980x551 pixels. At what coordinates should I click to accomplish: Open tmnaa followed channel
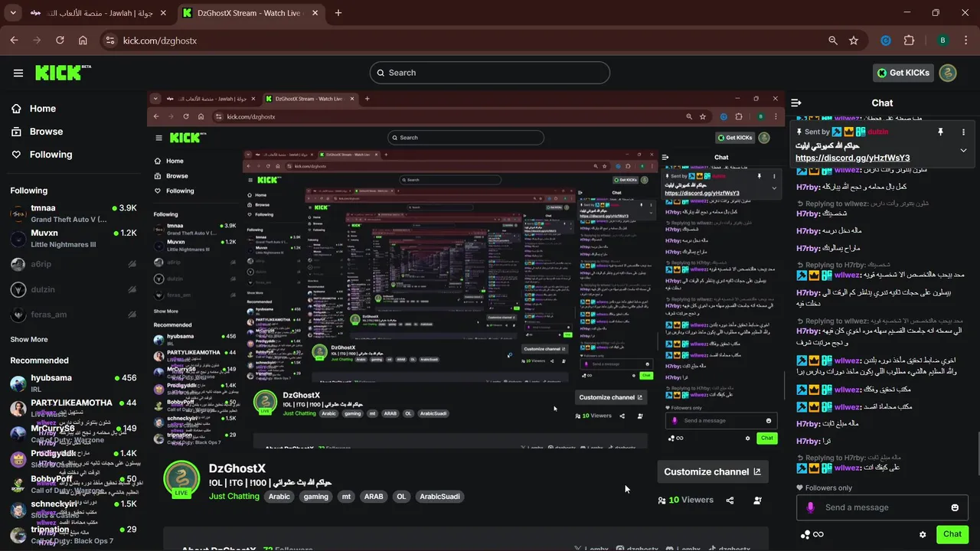(x=73, y=214)
